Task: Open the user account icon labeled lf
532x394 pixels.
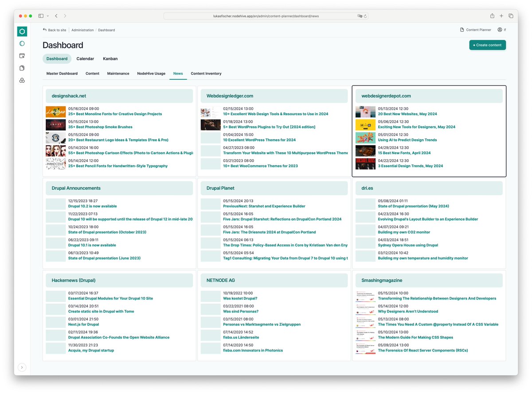Action: point(501,30)
